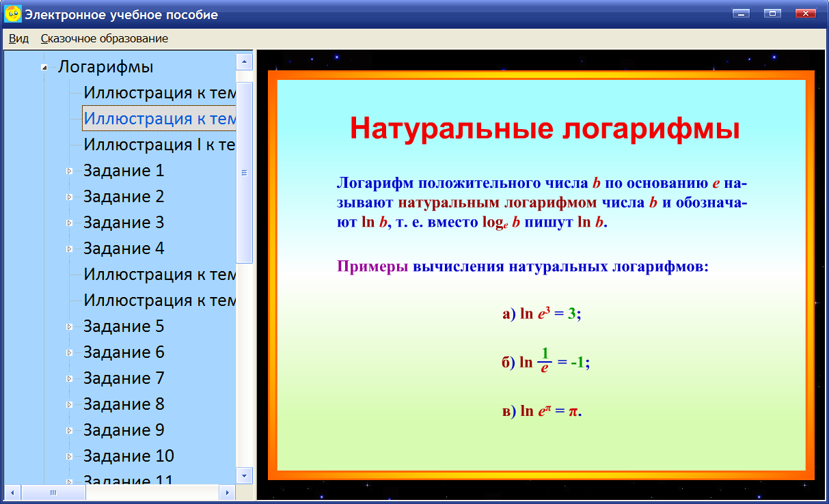The width and height of the screenshot is (829, 504).
Task: Open Задание 8 in the sidebar
Action: point(122,404)
